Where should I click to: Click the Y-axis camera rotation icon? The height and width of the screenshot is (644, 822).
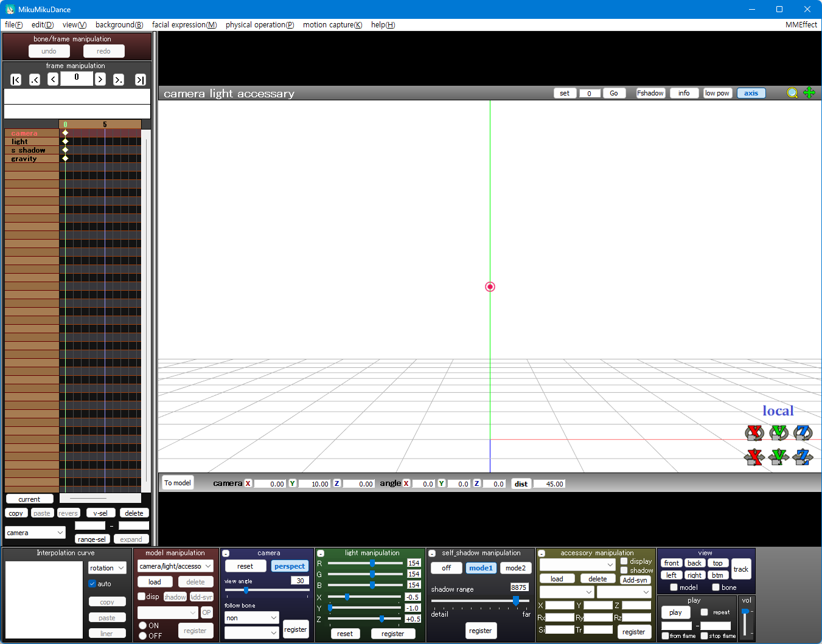779,432
